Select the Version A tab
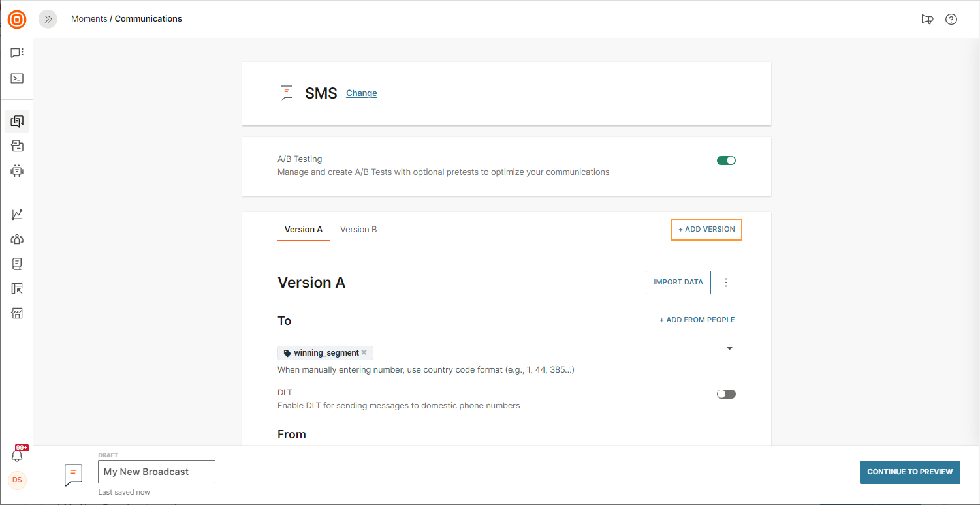980x505 pixels. coord(304,230)
